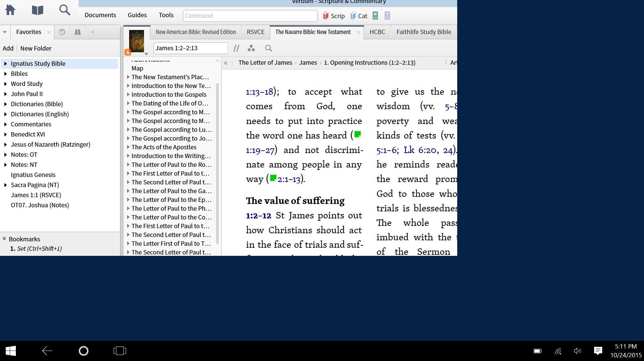Toggle parallel resources double-slash icon
Screen dimensions: 644x361
coord(236,49)
